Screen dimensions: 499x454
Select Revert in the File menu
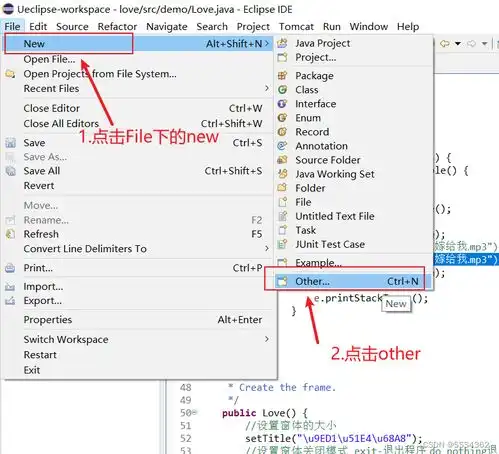[x=138, y=185]
